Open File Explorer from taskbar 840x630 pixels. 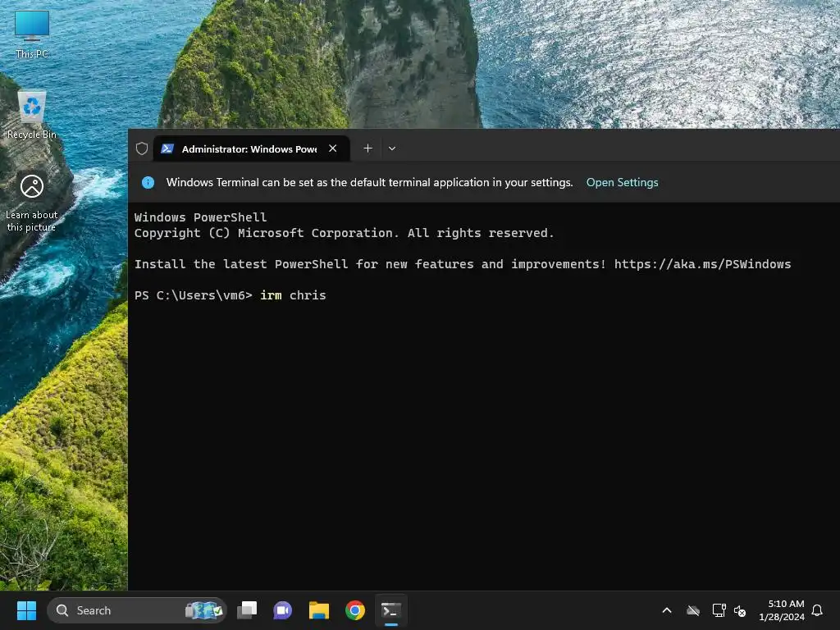tap(319, 610)
